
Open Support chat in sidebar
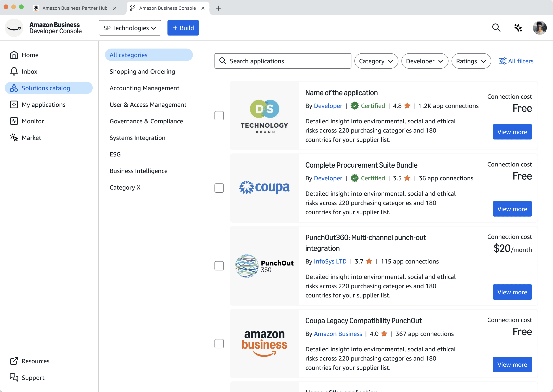click(33, 377)
